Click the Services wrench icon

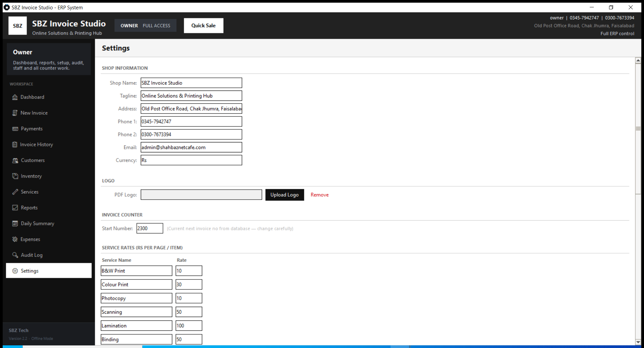click(15, 192)
